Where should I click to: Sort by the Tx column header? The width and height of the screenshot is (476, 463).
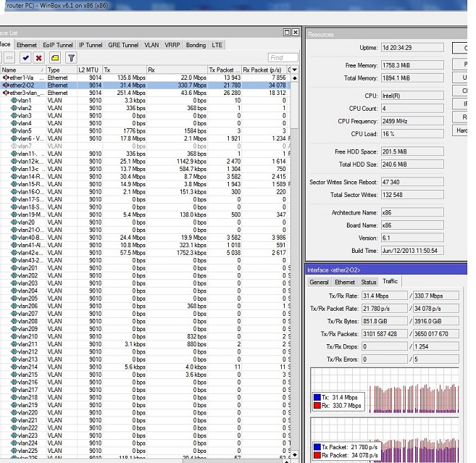click(x=125, y=70)
